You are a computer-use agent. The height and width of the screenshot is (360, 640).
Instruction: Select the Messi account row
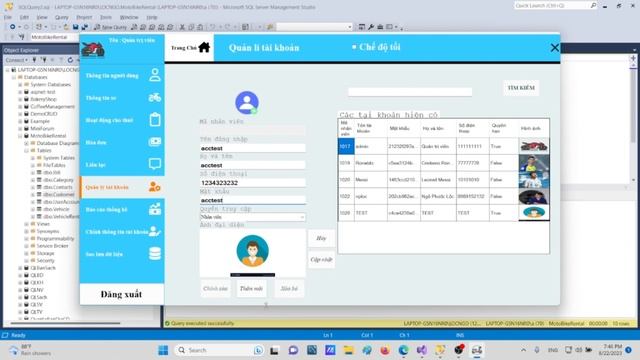coord(444,180)
